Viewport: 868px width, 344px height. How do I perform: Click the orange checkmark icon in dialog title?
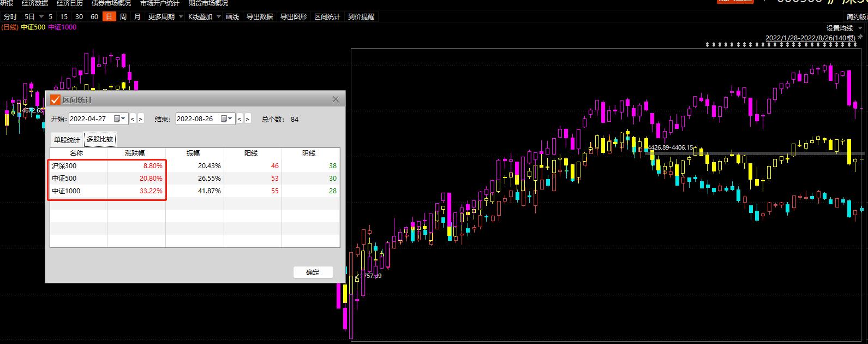coord(55,99)
